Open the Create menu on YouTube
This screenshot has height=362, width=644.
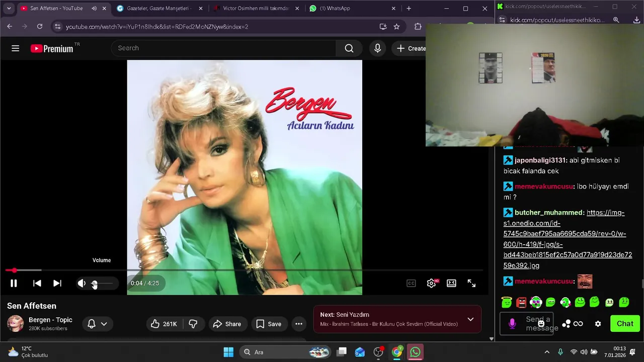coord(411,48)
